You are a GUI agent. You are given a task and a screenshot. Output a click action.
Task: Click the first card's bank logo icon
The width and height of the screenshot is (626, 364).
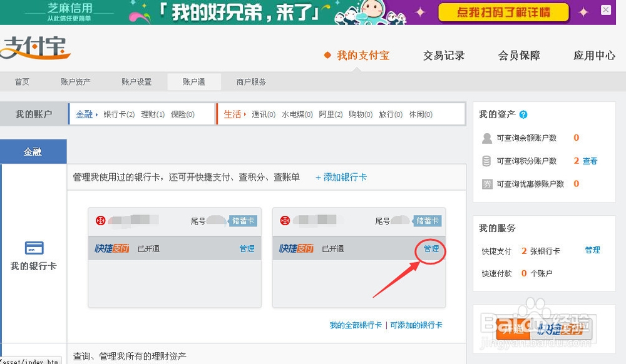coord(100,220)
